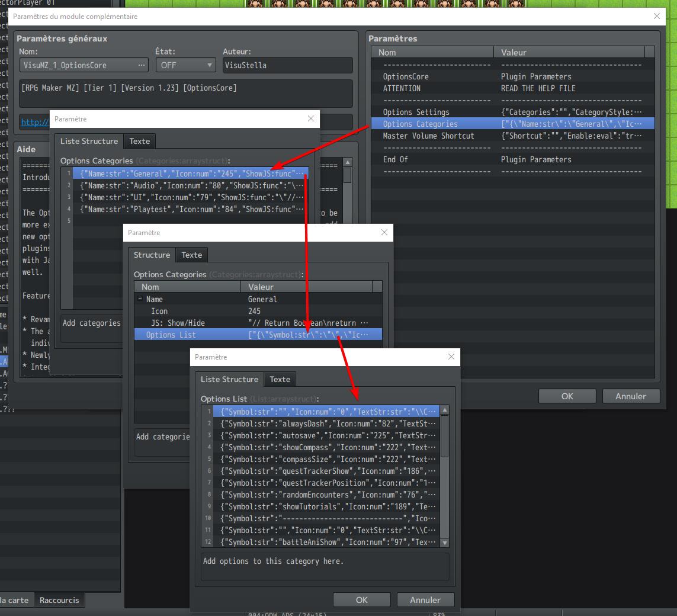This screenshot has height=616, width=677.
Task: Select the dashed separator symbol row 10
Action: coord(326,518)
